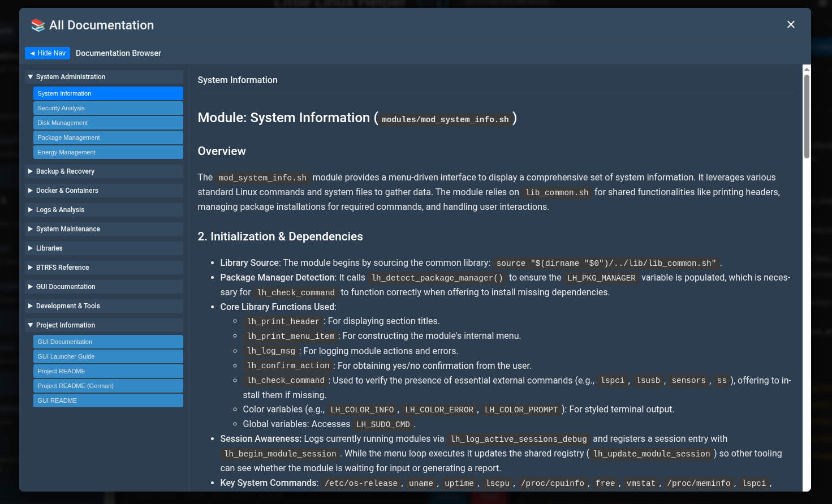Click the 'lh_print_menu_item' code
Screen dimensions: 832x504
[291, 336]
